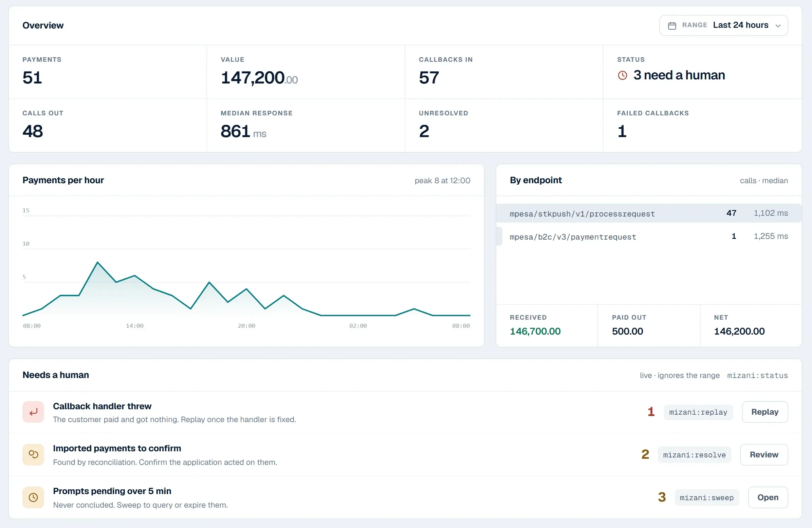The width and height of the screenshot is (812, 528).
Task: Click the live · ignores the range note
Action: 680,376
